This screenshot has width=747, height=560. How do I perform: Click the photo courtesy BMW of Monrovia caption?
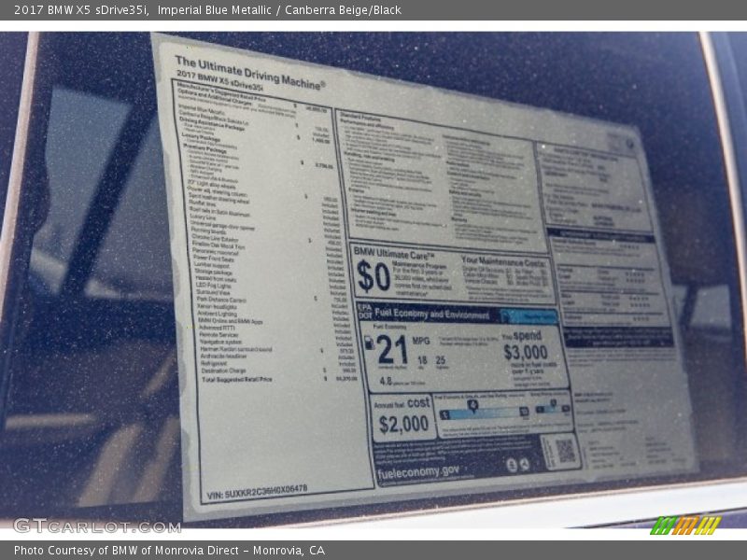click(169, 551)
